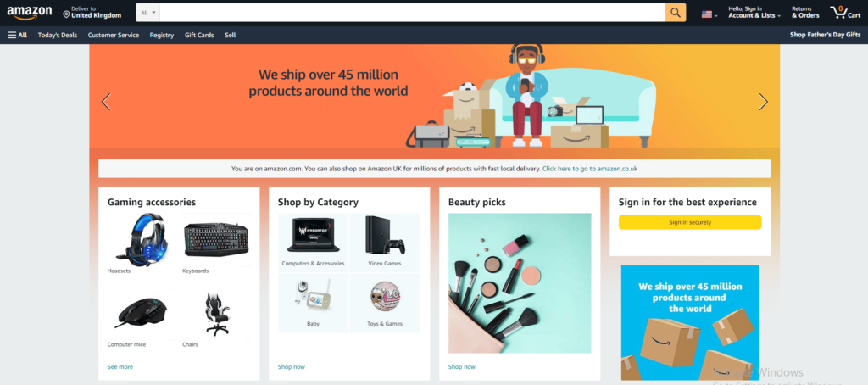
Task: Select the Headsets product image
Action: pos(141,240)
